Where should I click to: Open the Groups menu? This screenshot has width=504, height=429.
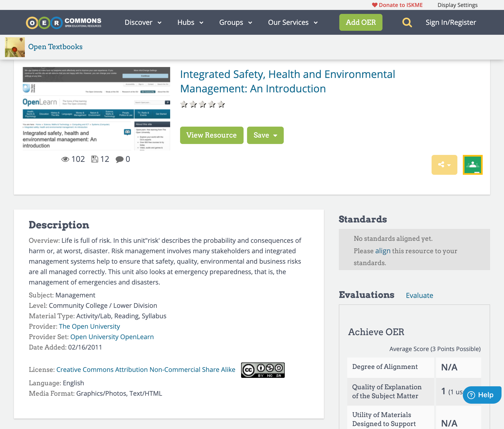pyautogui.click(x=236, y=23)
